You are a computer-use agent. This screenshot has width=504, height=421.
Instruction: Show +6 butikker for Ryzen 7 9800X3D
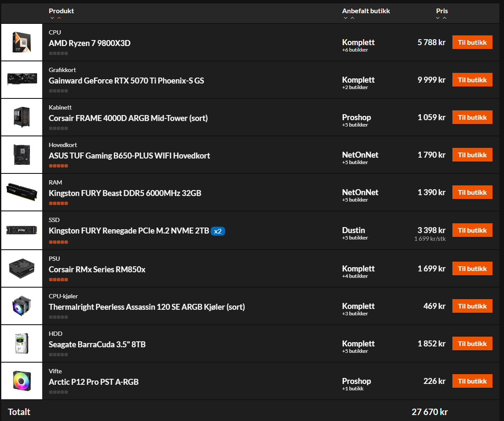coord(355,50)
